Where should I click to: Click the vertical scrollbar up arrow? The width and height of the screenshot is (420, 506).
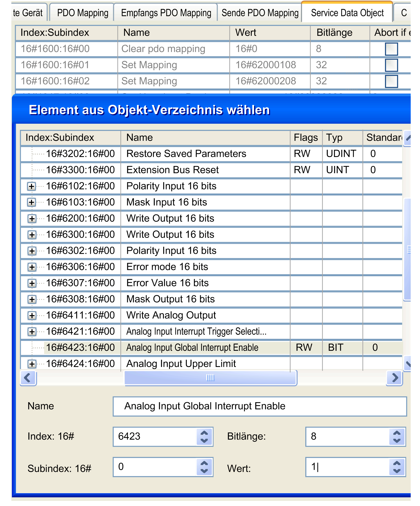[x=407, y=138]
